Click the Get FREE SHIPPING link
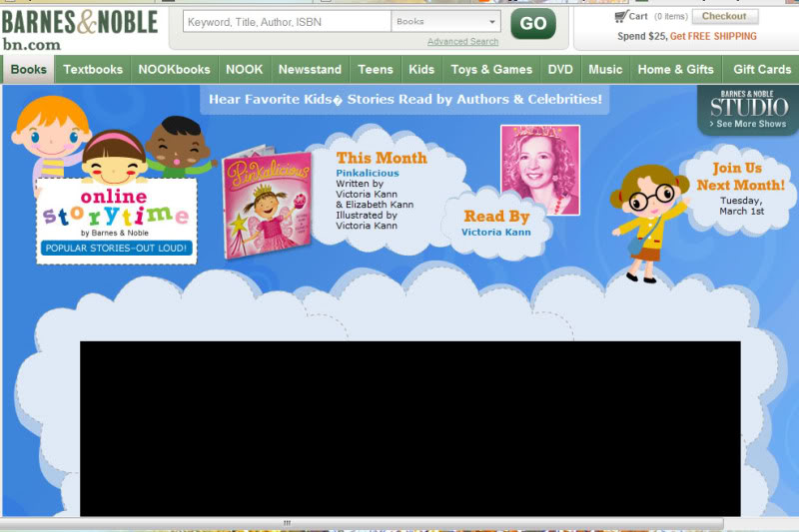 click(713, 36)
